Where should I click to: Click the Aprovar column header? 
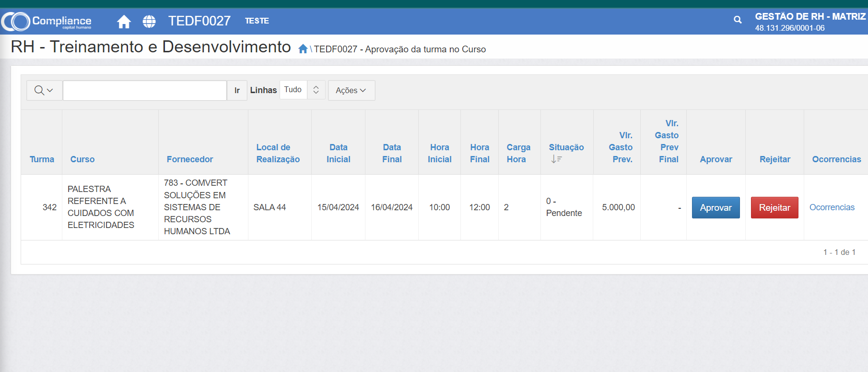tap(716, 159)
